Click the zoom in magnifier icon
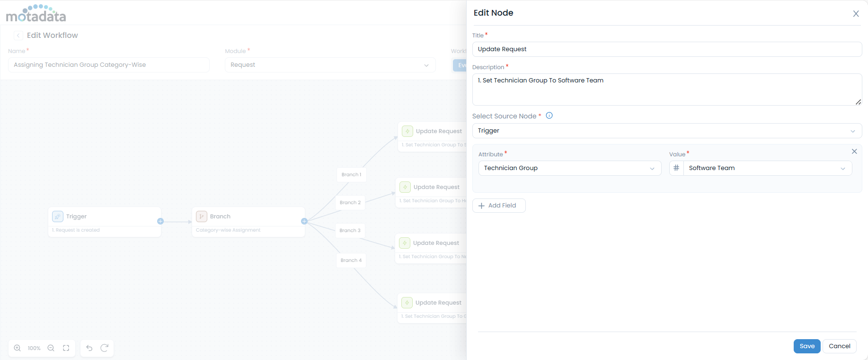868x360 pixels. click(18, 348)
